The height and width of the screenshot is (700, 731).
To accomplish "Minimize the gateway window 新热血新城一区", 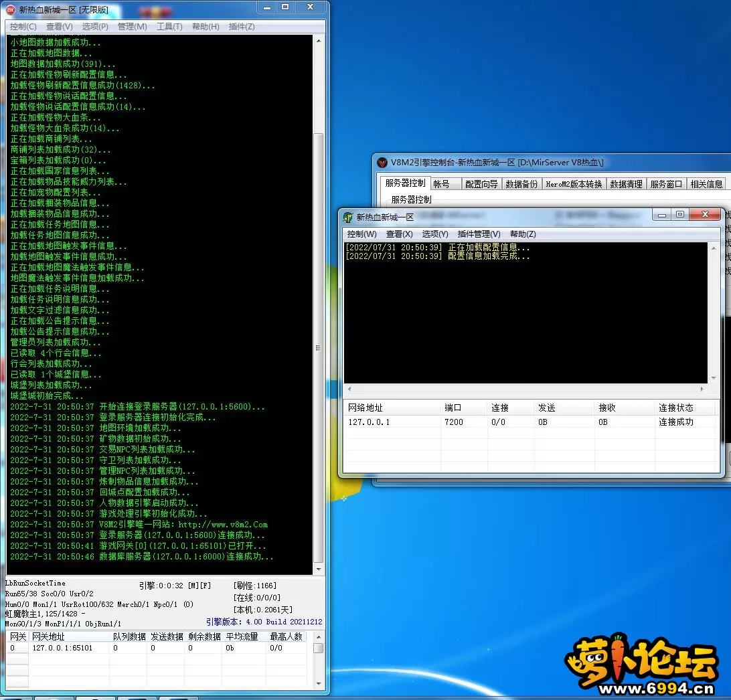I will coord(661,215).
